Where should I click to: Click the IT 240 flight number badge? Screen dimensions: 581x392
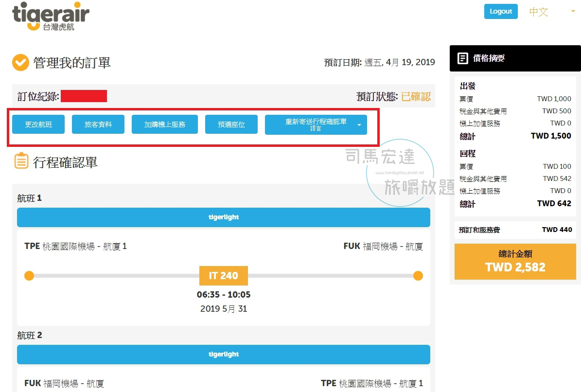(x=224, y=276)
